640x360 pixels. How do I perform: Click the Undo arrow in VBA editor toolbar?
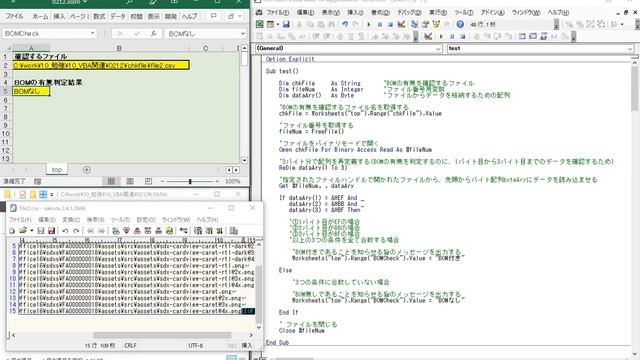[x=345, y=24]
